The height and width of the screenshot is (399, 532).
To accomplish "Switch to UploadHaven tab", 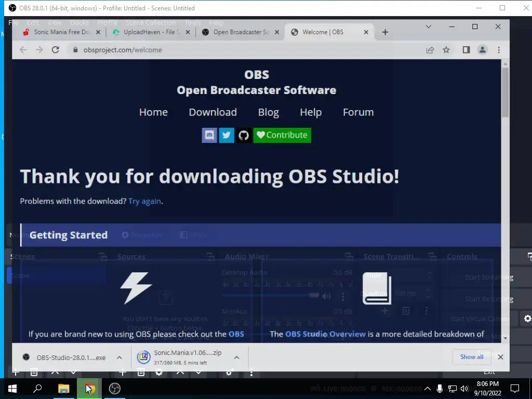I will click(x=151, y=32).
